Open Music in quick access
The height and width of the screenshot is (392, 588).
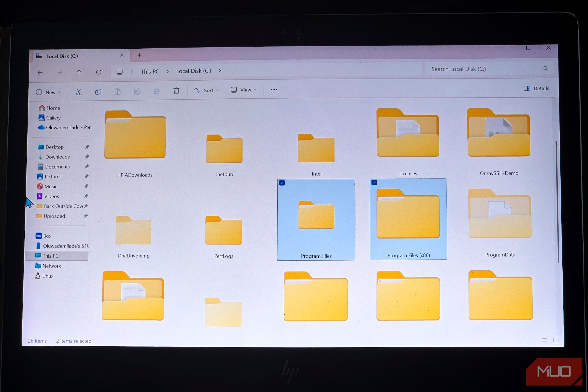coord(47,186)
